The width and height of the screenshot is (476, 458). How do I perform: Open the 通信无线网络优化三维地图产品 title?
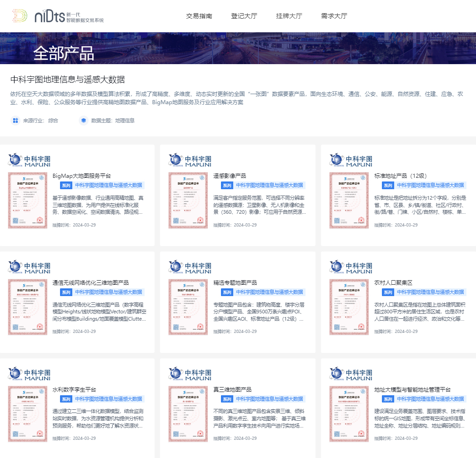pos(90,283)
